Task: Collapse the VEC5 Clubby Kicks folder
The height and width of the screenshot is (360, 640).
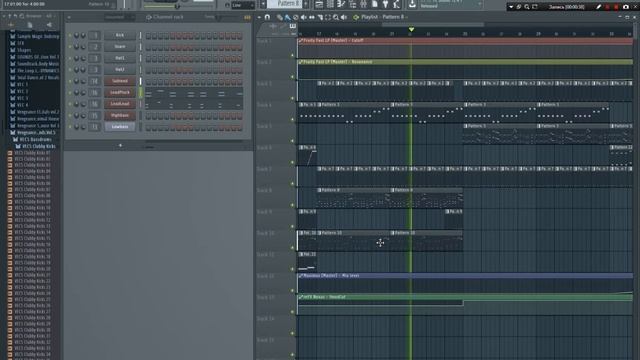Action: [x=38, y=146]
